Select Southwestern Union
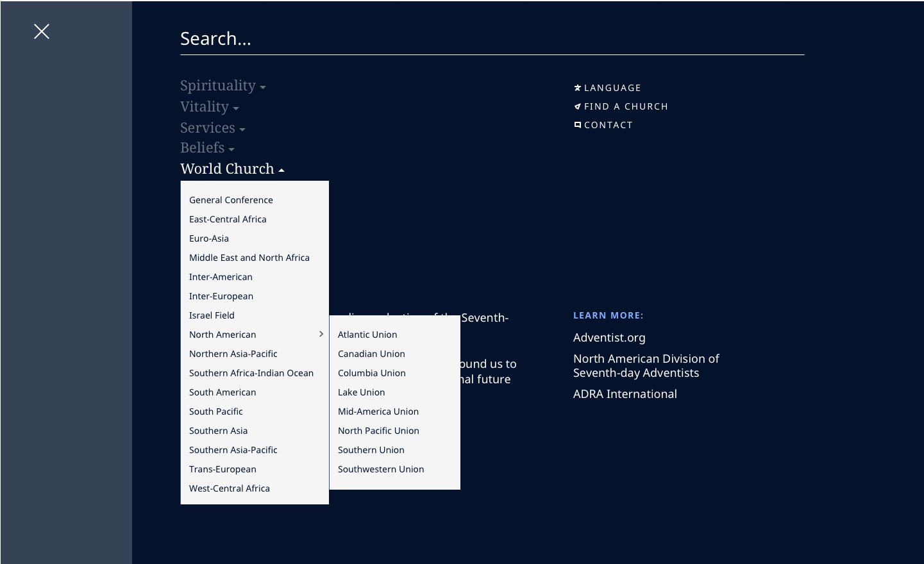The width and height of the screenshot is (924, 564). (x=381, y=469)
